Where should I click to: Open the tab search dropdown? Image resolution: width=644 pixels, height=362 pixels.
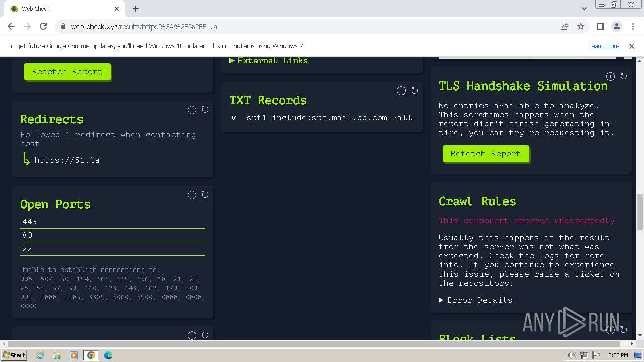(584, 9)
